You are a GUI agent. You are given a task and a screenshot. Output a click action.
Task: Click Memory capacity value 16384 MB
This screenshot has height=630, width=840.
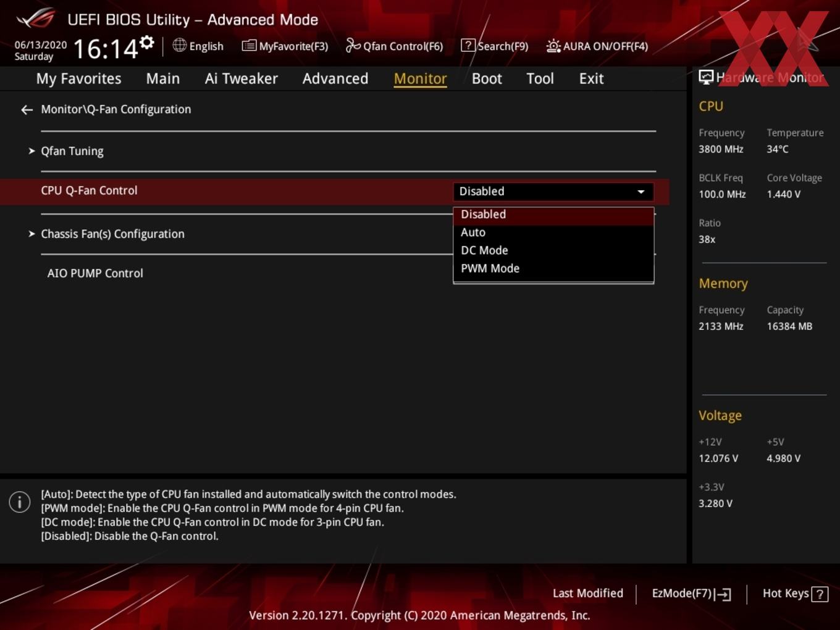point(789,326)
